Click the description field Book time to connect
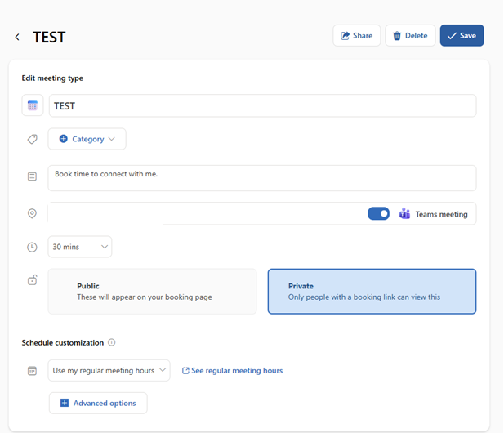Viewport: 504px width, 433px height. [x=262, y=178]
